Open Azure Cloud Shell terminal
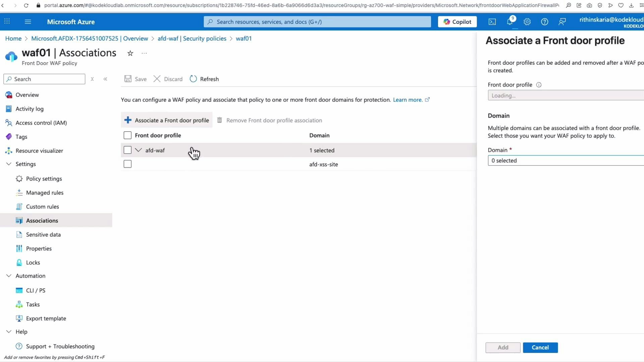The width and height of the screenshot is (644, 362). click(492, 21)
